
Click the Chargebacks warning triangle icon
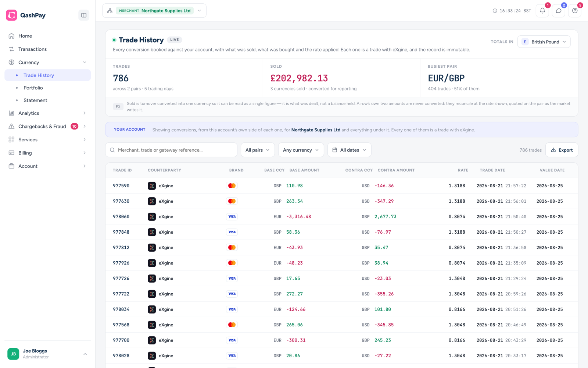coord(11,126)
